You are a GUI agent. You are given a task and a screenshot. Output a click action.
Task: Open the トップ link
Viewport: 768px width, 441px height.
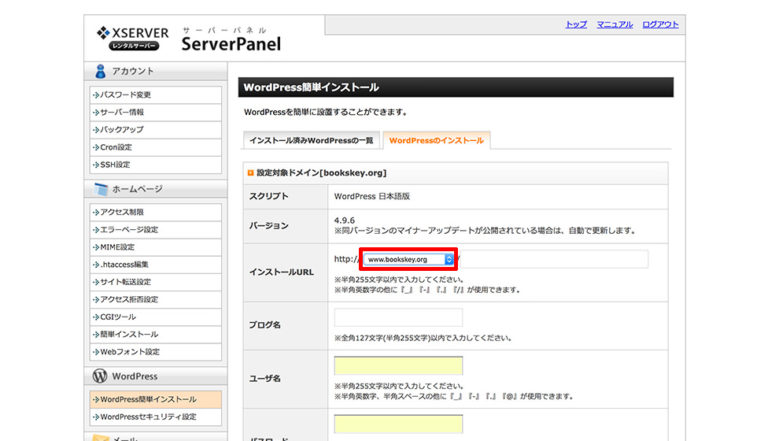point(576,24)
